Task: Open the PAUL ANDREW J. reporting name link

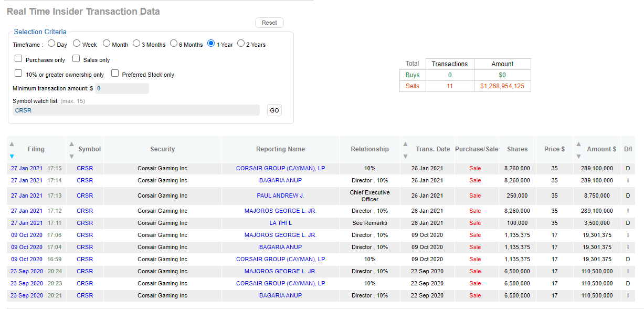Action: (x=280, y=195)
